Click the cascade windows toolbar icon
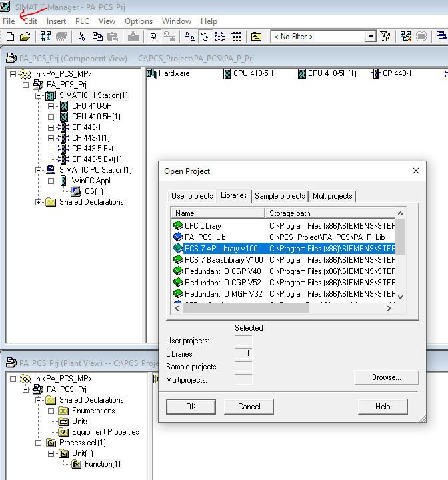448x480 pixels. 441,37
